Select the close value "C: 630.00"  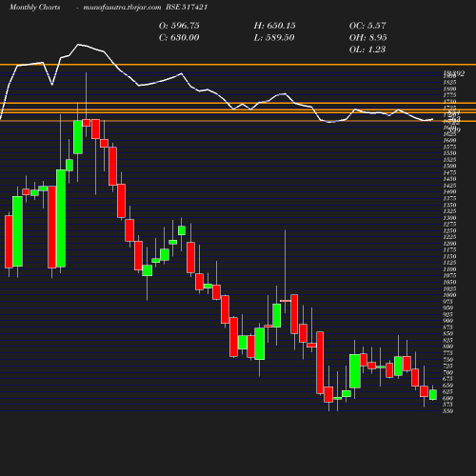point(179,37)
